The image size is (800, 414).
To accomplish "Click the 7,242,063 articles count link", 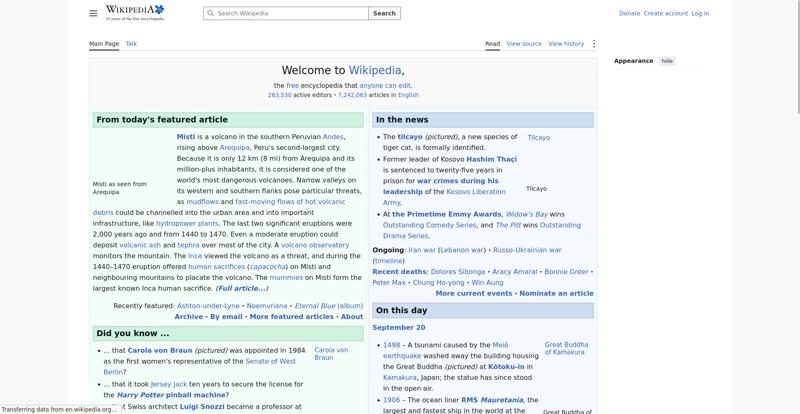I will (x=352, y=95).
